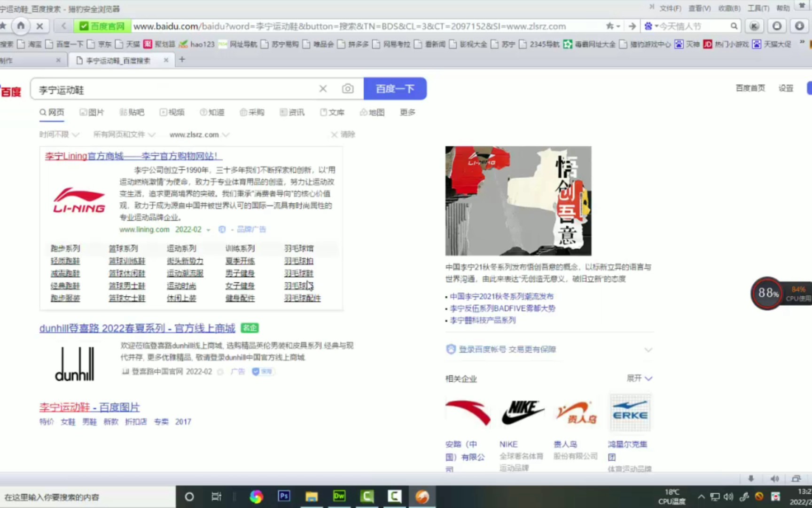Click the 设置 link at top right
Viewport: 812px width, 508px height.
point(786,88)
